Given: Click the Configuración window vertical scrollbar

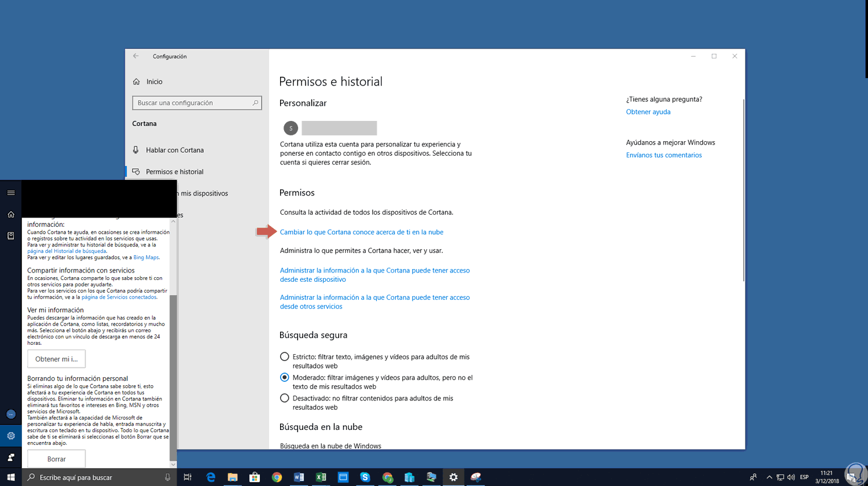Looking at the screenshot, I should [743, 190].
